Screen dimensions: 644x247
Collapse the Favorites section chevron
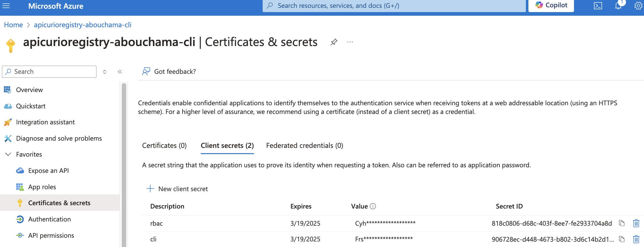coord(8,154)
